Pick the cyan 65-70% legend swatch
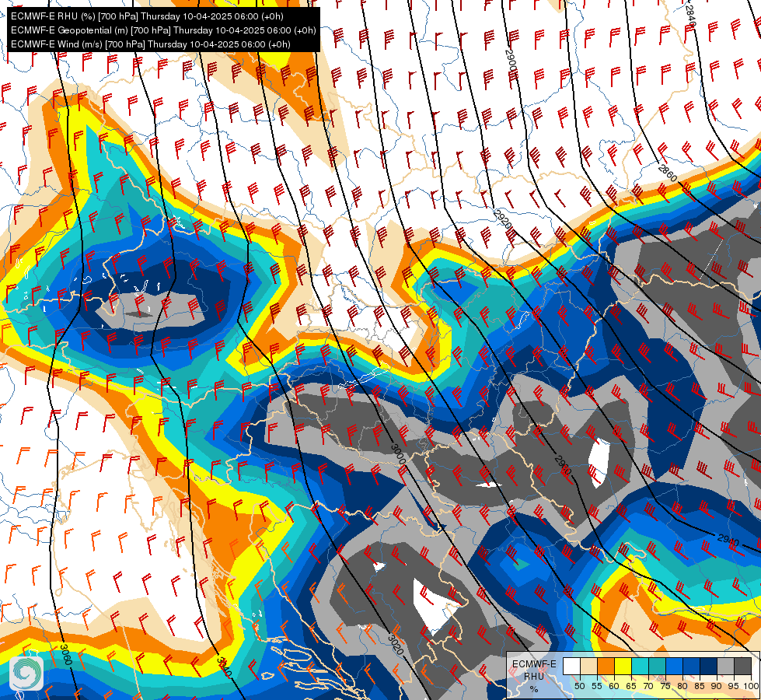The image size is (761, 700). [640, 667]
